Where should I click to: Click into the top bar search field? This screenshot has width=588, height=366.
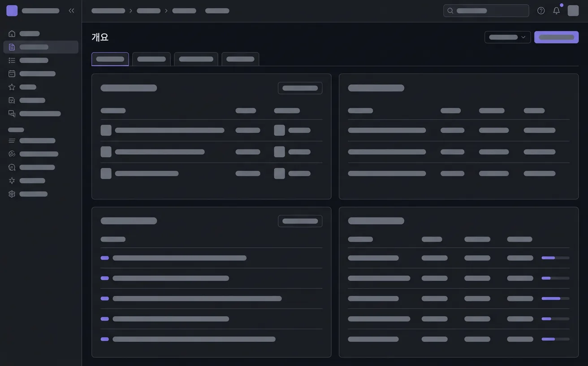coord(486,11)
